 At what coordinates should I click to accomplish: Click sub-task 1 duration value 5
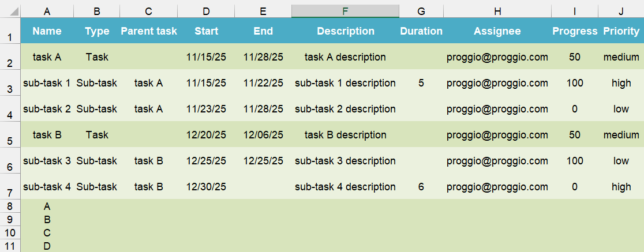tap(421, 83)
